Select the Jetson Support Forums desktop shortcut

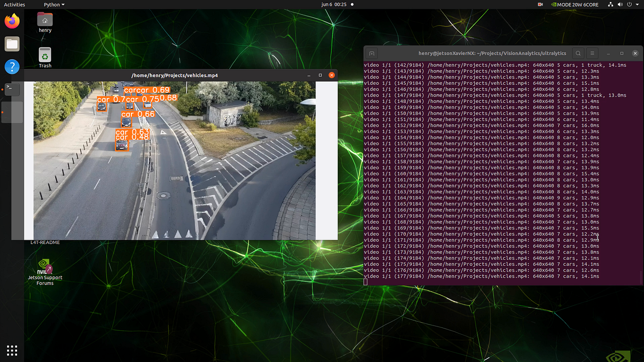click(x=45, y=272)
